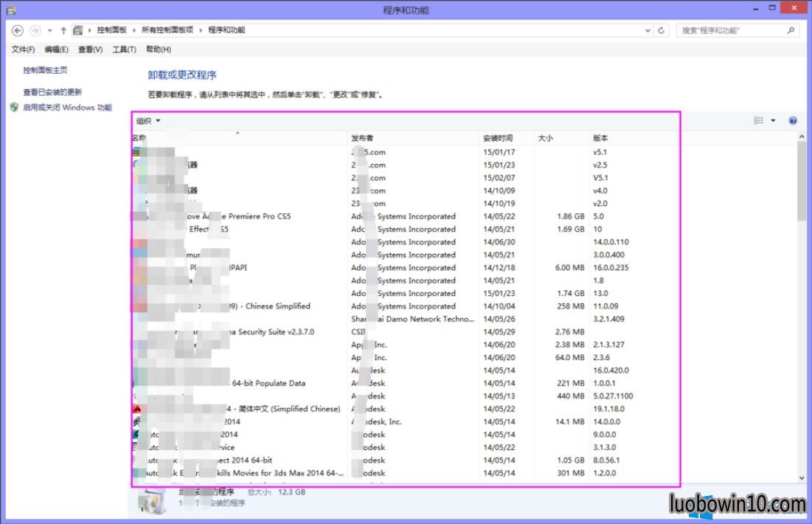This screenshot has height=524, width=812.
Task: Select the Chinese Simplified 11.0.09 row
Action: coord(405,306)
